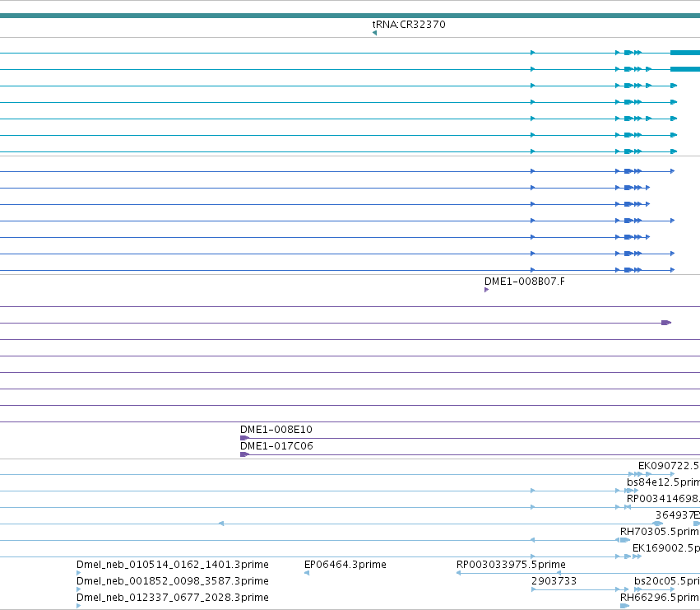Click the purple arrow glyph beneath DME1-008B07.F

click(487, 290)
